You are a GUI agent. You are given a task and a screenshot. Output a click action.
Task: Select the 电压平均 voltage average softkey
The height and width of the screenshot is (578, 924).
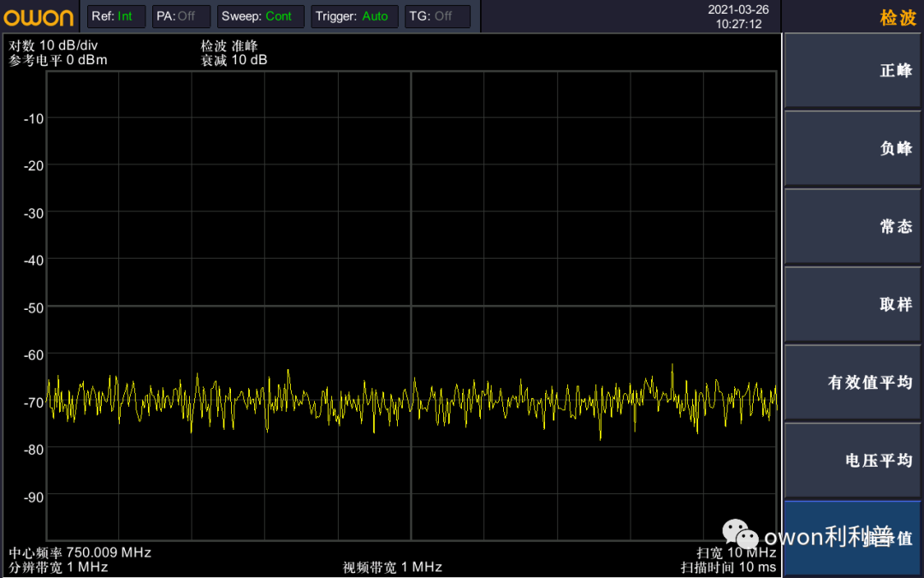[x=853, y=461]
